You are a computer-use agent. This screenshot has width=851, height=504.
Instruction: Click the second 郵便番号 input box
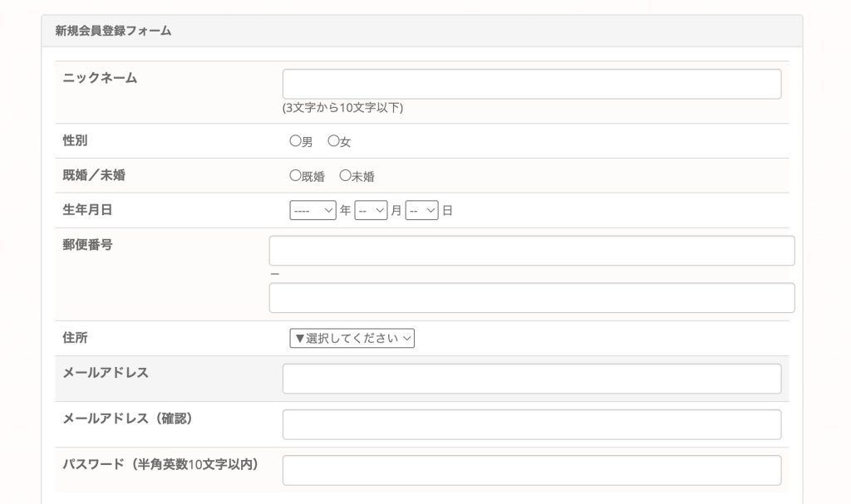tap(532, 298)
